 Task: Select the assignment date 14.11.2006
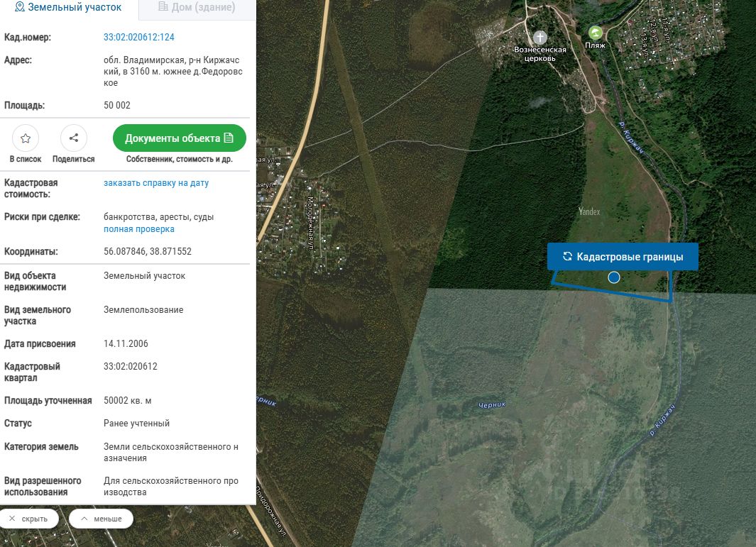click(126, 343)
